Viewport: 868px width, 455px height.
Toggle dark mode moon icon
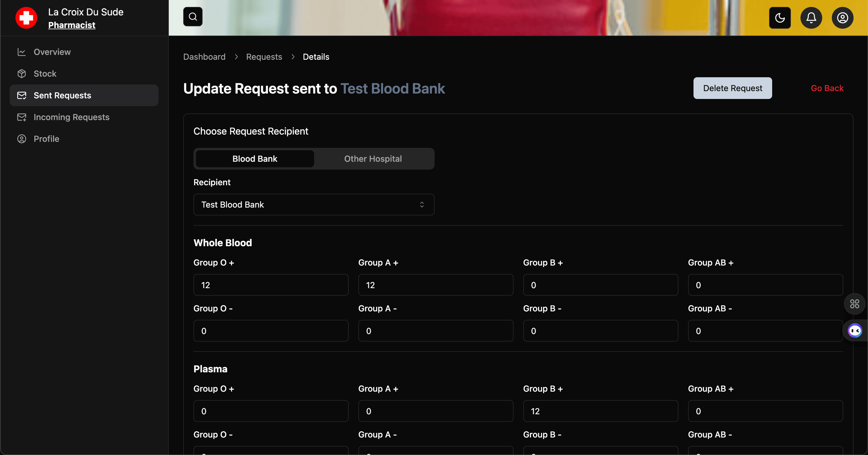coord(780,17)
